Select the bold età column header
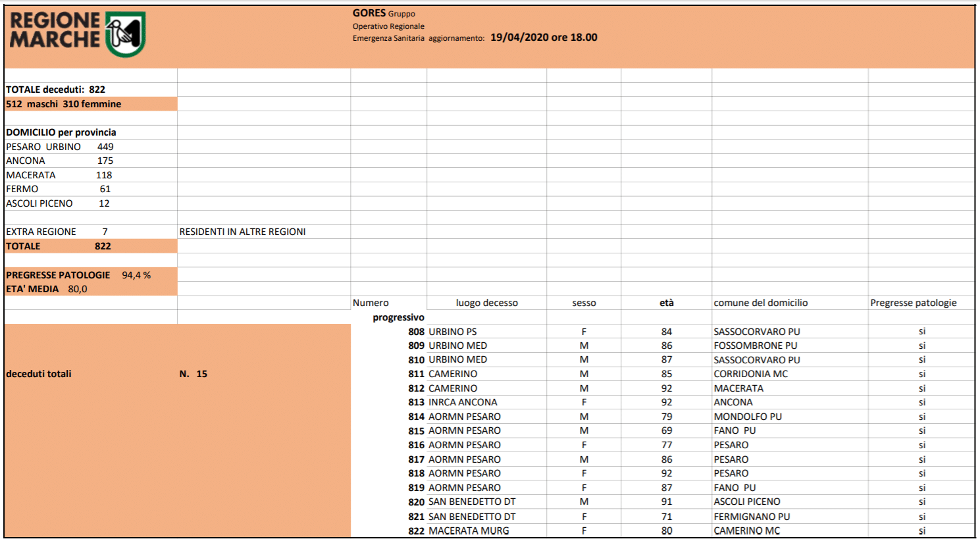This screenshot has height=543, width=980. (666, 303)
